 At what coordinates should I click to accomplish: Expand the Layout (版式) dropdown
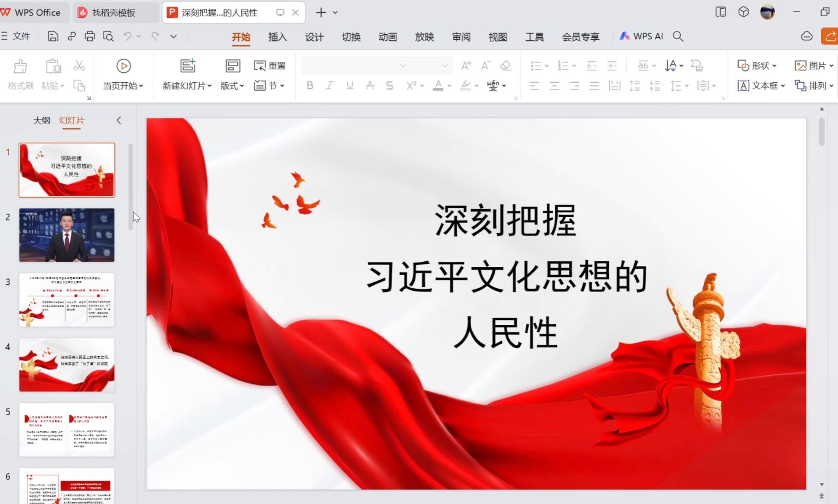pyautogui.click(x=233, y=86)
